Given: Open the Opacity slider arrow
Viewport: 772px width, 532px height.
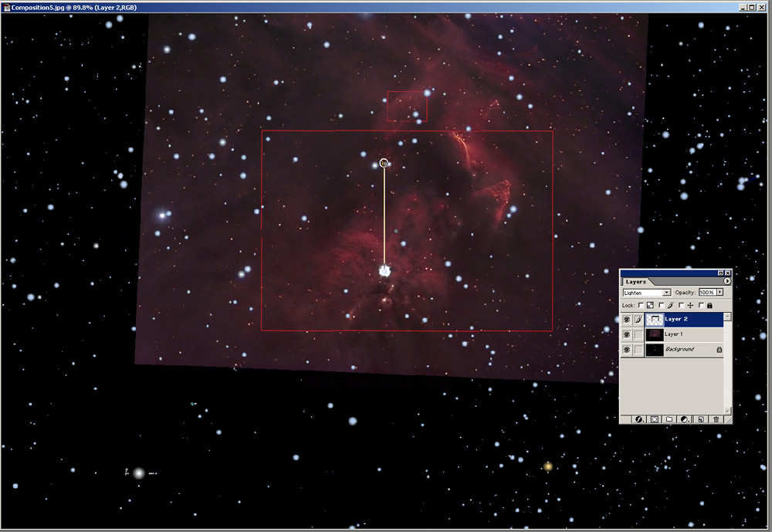Looking at the screenshot, I should pos(720,293).
